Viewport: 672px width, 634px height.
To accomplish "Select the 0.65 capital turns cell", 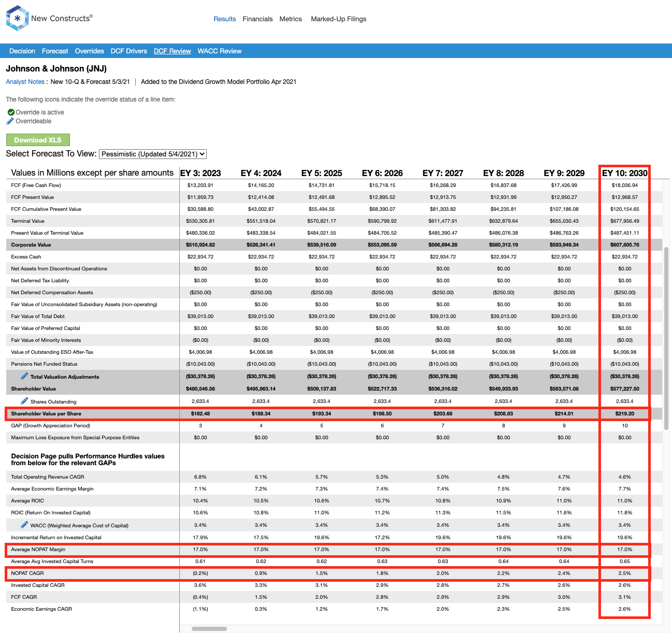I will (625, 561).
